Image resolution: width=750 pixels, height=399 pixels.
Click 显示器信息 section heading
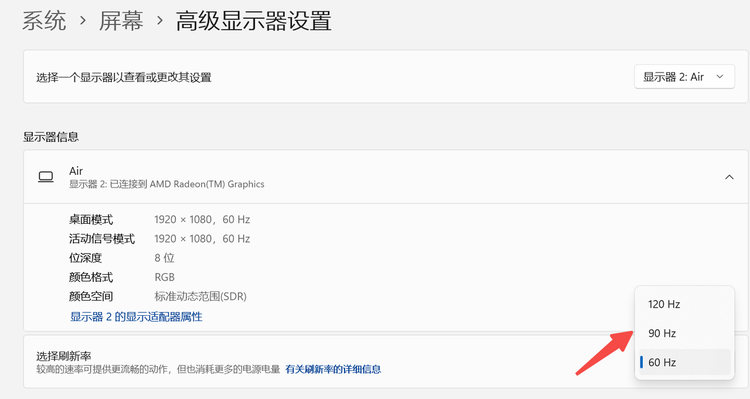51,137
